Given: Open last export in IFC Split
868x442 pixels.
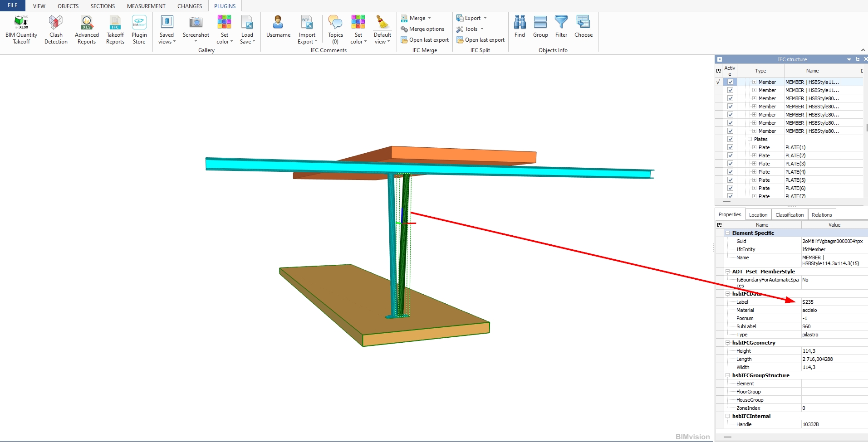Looking at the screenshot, I should [x=481, y=40].
